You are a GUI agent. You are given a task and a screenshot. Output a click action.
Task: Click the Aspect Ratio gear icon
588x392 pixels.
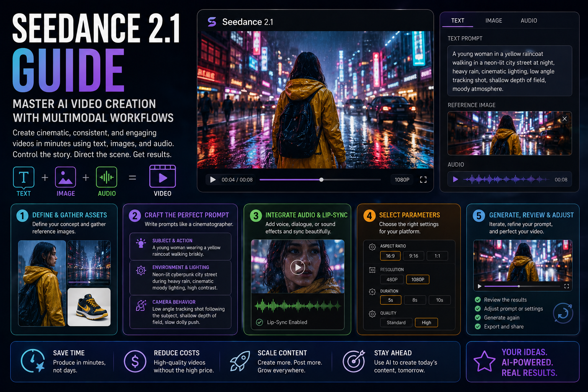coord(372,247)
